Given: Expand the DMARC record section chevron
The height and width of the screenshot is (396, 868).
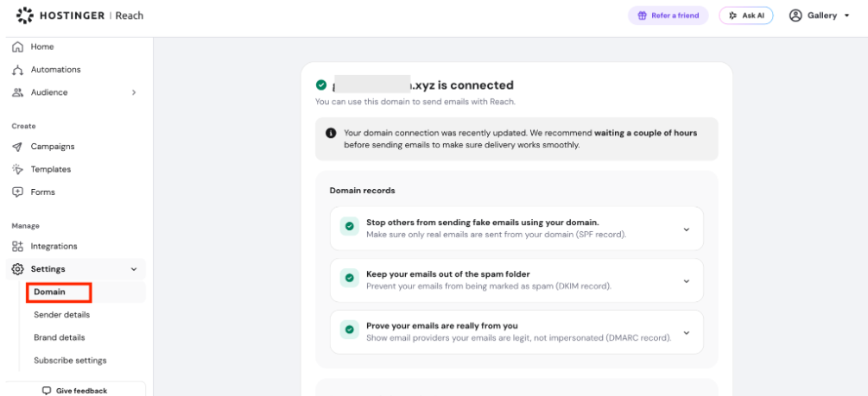Looking at the screenshot, I should pos(687,333).
